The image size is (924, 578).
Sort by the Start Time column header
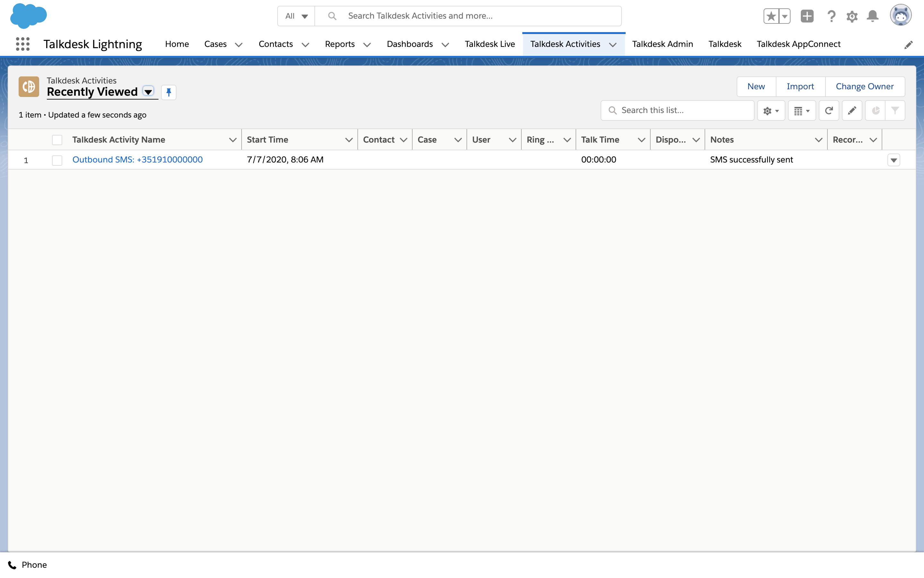267,140
